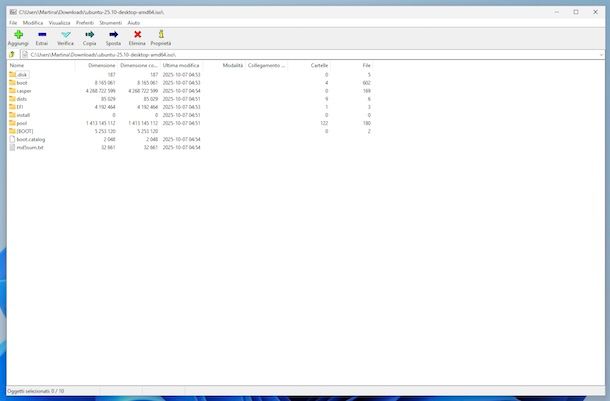Select the casper folder icon
This screenshot has height=401, width=610.
pyautogui.click(x=12, y=91)
